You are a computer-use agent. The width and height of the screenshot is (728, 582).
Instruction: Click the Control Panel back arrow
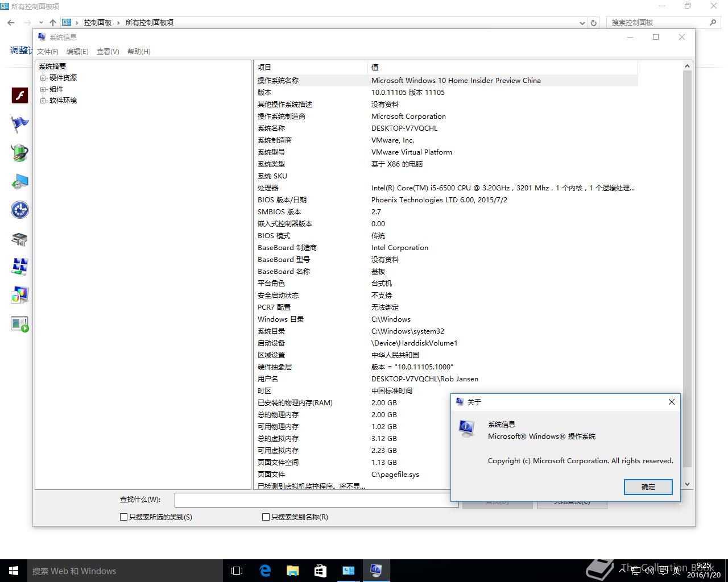[x=11, y=23]
